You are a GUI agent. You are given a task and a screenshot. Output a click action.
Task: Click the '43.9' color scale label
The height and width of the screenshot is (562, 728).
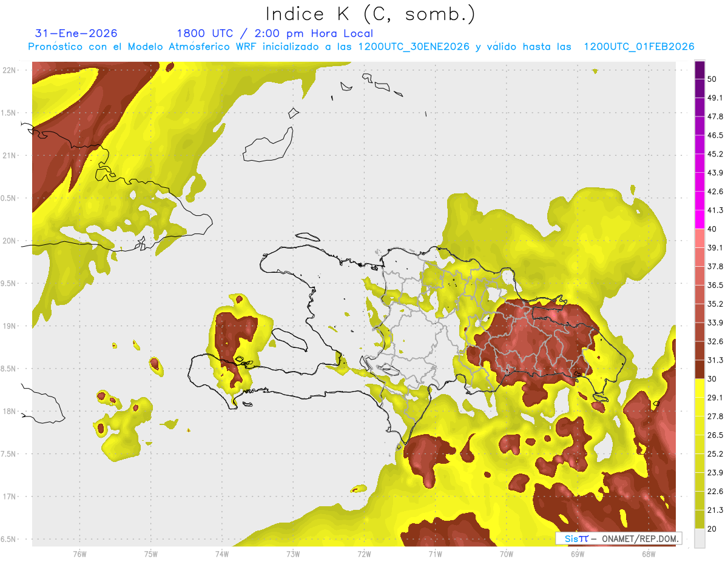tap(715, 173)
